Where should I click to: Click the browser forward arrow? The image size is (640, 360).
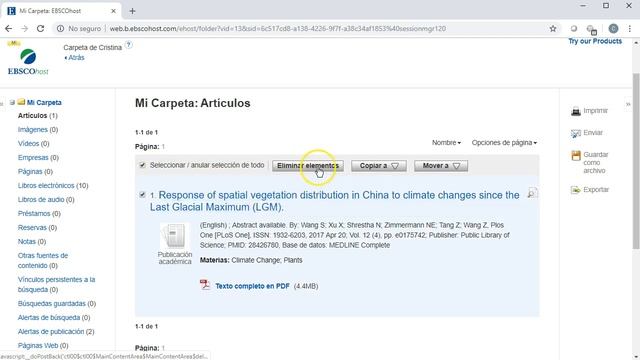(x=24, y=29)
